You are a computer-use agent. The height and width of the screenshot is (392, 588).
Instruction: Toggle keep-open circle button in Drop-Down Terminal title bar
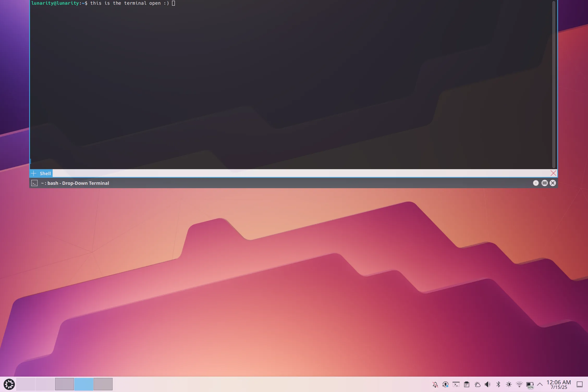(x=536, y=183)
